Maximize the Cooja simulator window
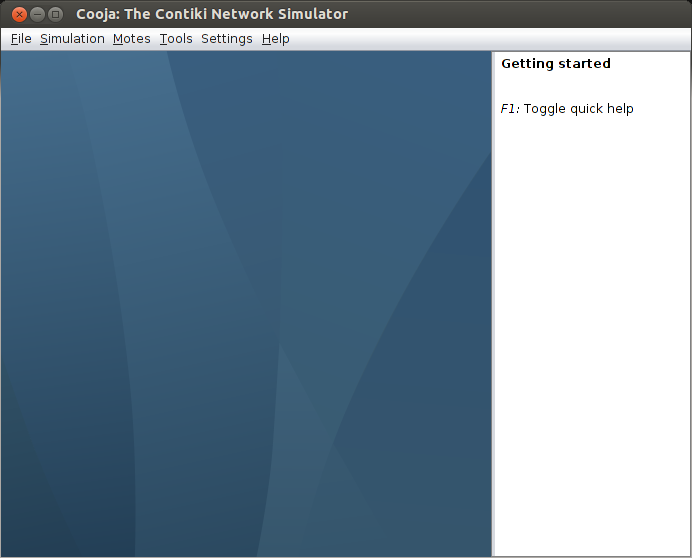This screenshot has width=692, height=558. pos(55,15)
